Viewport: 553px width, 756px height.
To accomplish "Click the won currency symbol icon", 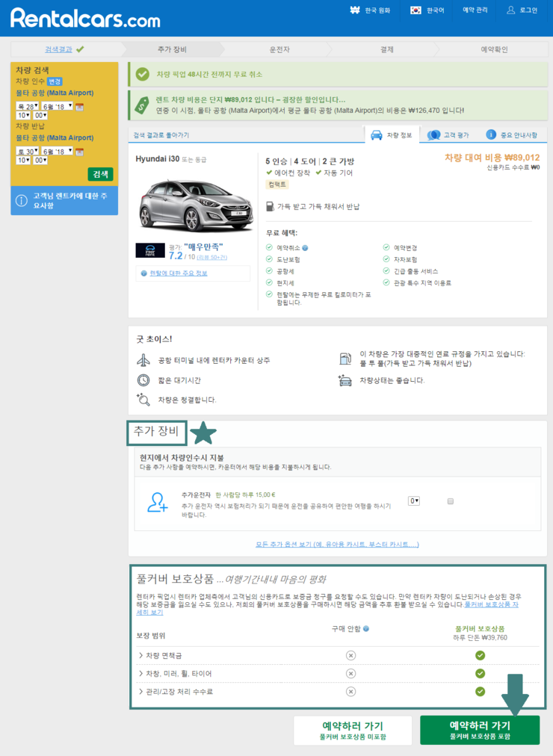I will 355,10.
